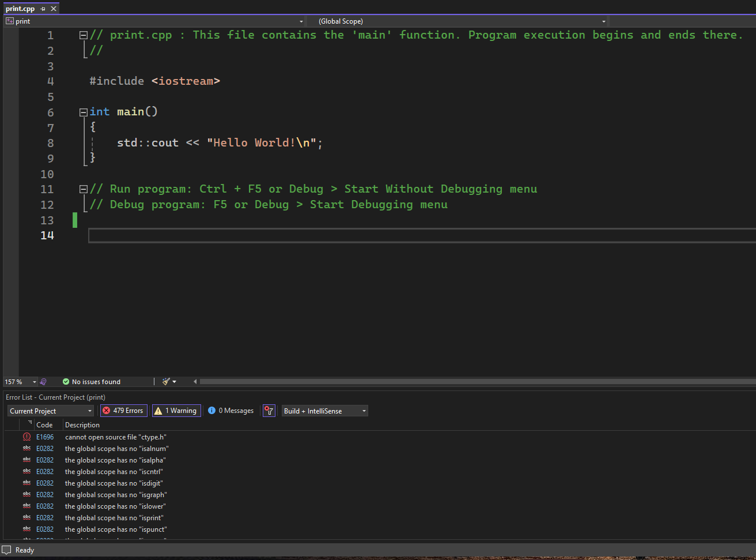Sort the error list by Description column
This screenshot has height=560, width=756.
(x=82, y=425)
